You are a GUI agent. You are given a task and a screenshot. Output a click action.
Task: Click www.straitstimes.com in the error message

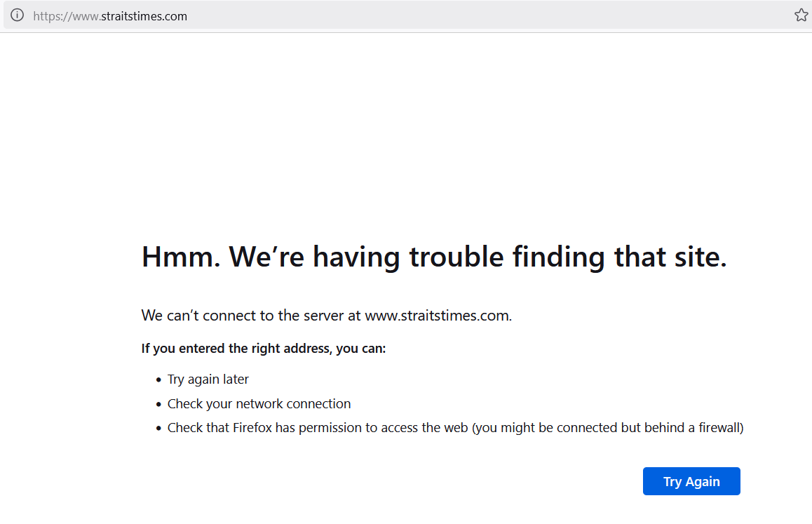tap(438, 316)
